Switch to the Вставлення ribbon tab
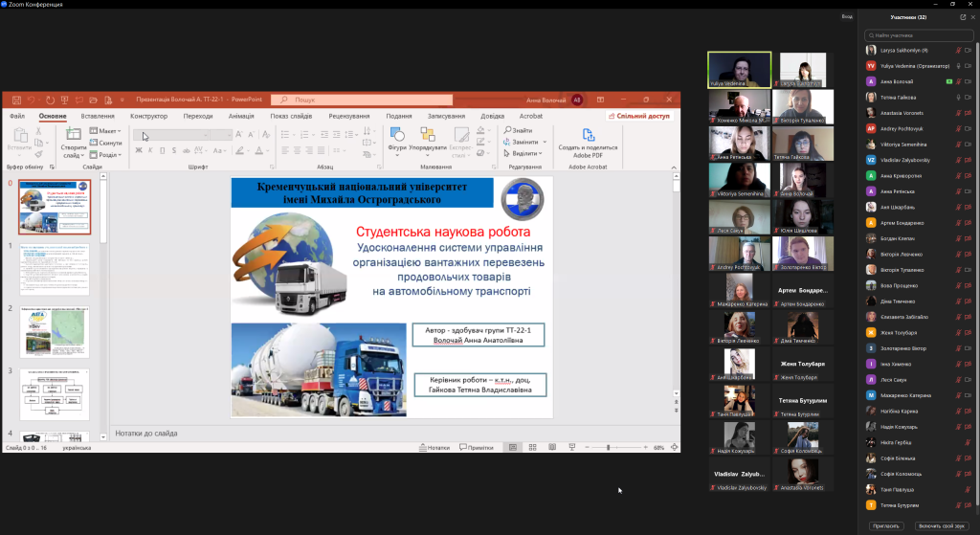This screenshot has height=535, width=980. coord(98,116)
